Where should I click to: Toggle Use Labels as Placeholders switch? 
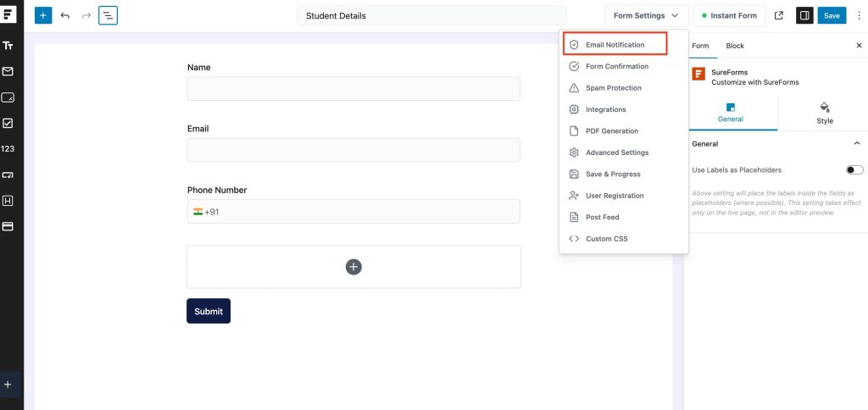pyautogui.click(x=854, y=170)
